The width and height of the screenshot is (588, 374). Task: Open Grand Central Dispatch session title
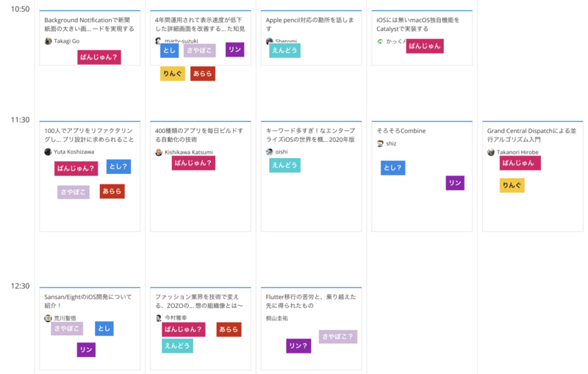point(531,135)
